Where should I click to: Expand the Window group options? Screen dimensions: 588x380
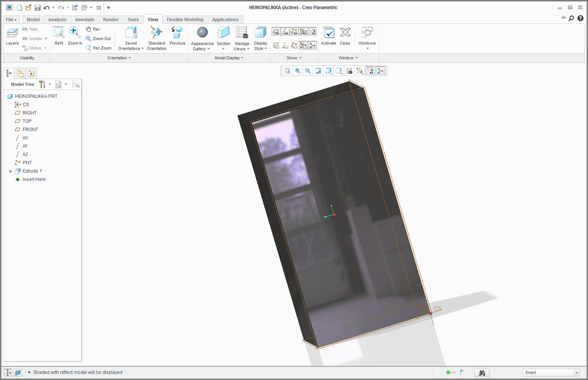coord(348,58)
